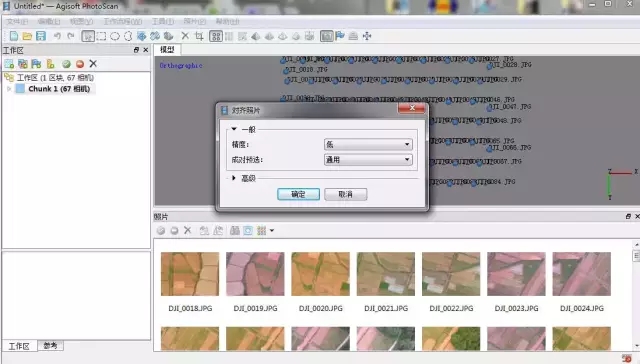Add photos via Workspace toolbar icon
640x364 pixels.
point(23,64)
